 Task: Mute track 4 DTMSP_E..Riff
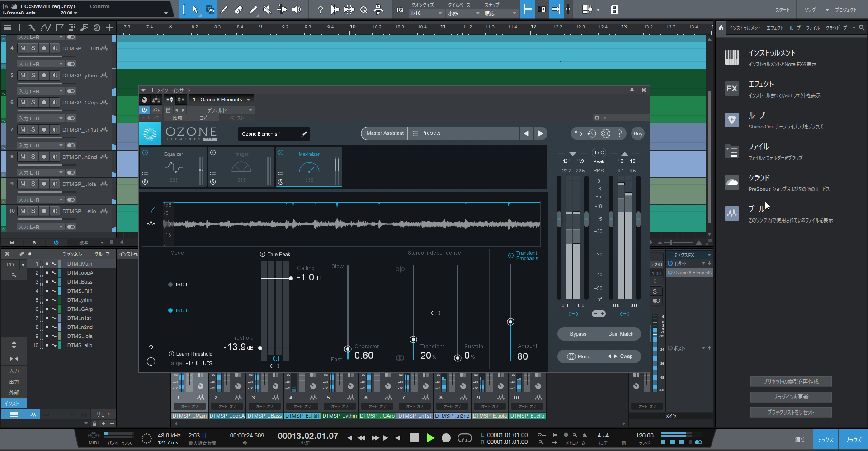pyautogui.click(x=23, y=48)
